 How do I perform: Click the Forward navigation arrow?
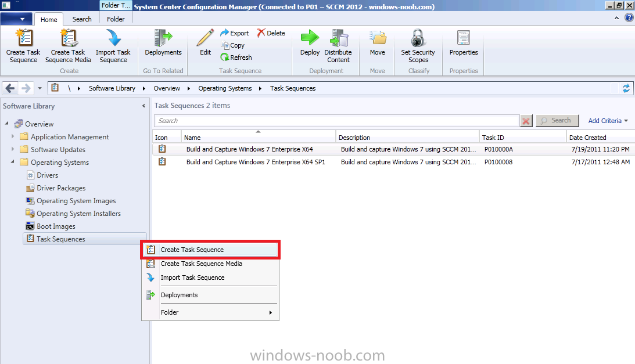[x=26, y=88]
